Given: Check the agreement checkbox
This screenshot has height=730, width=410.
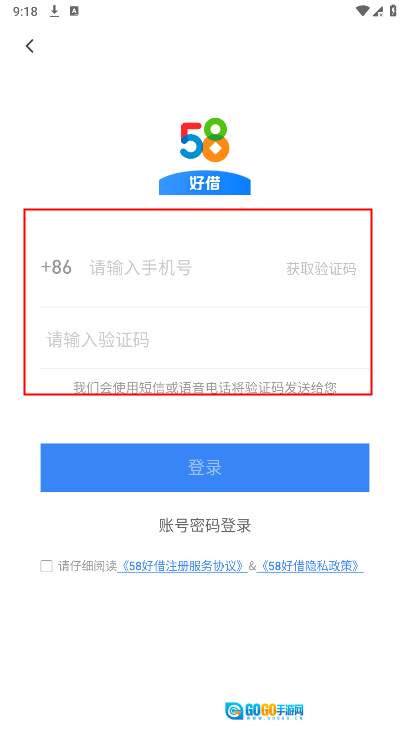Looking at the screenshot, I should [x=46, y=566].
